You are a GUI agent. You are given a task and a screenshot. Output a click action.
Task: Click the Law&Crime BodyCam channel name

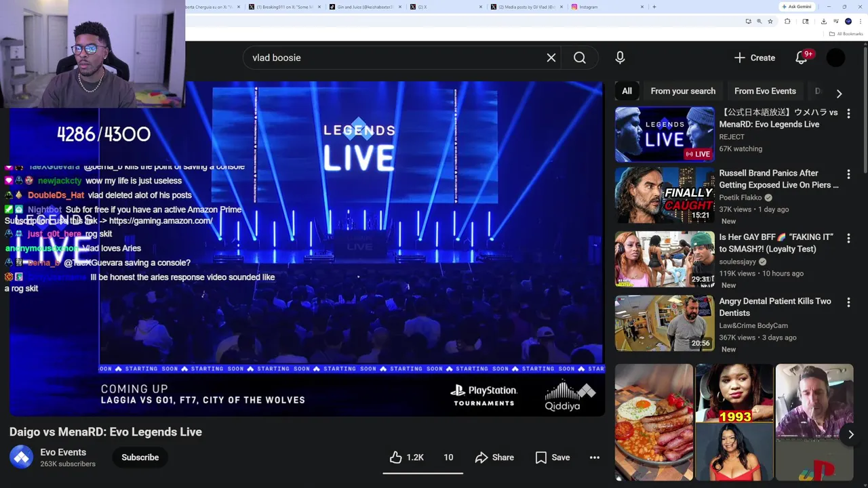[753, 325]
